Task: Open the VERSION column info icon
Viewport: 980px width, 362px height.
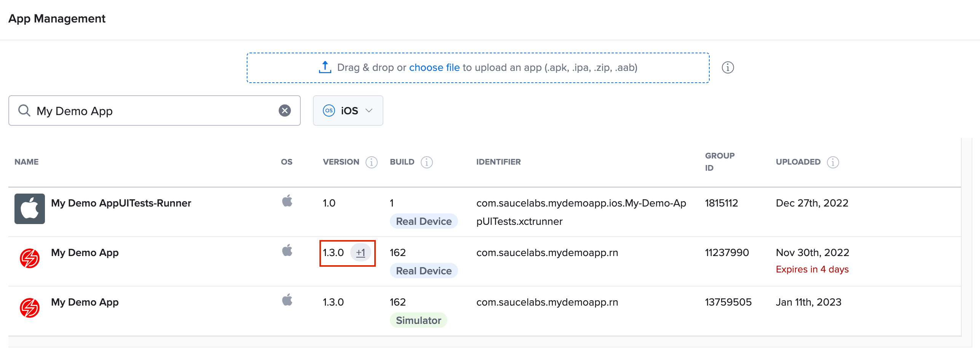Action: [x=371, y=162]
